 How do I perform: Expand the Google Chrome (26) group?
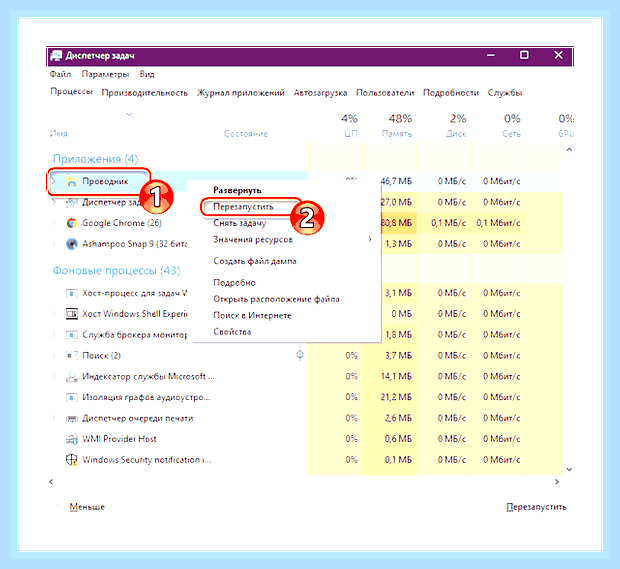(54, 223)
